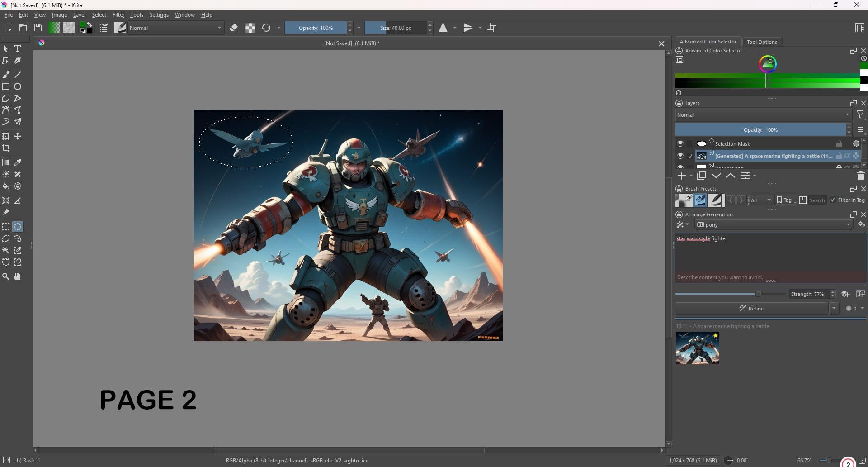
Task: Open the brush preset chooser
Action: coord(120,28)
